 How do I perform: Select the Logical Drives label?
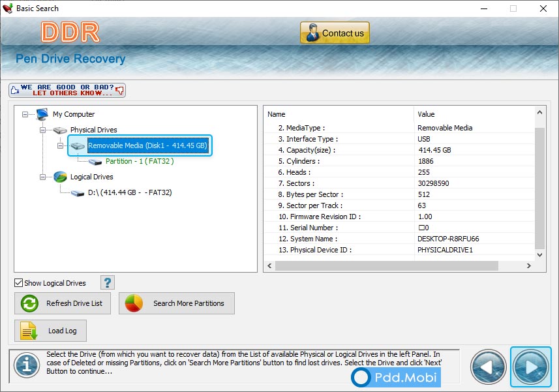point(91,177)
